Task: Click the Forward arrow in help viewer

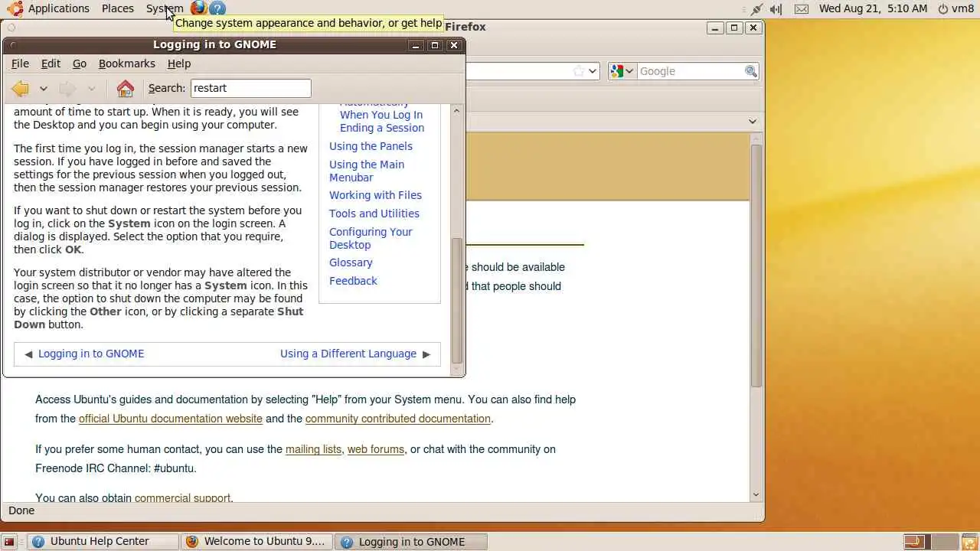Action: click(67, 89)
